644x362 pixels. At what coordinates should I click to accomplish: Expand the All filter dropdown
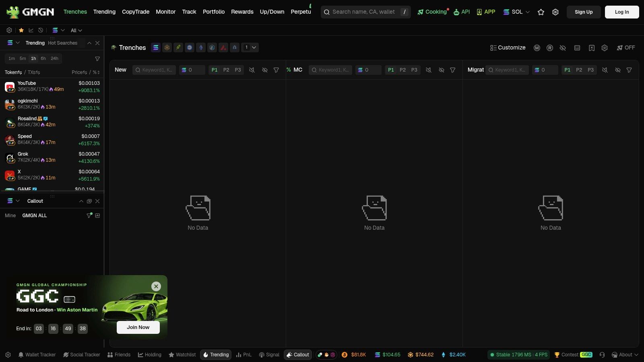pos(76,30)
